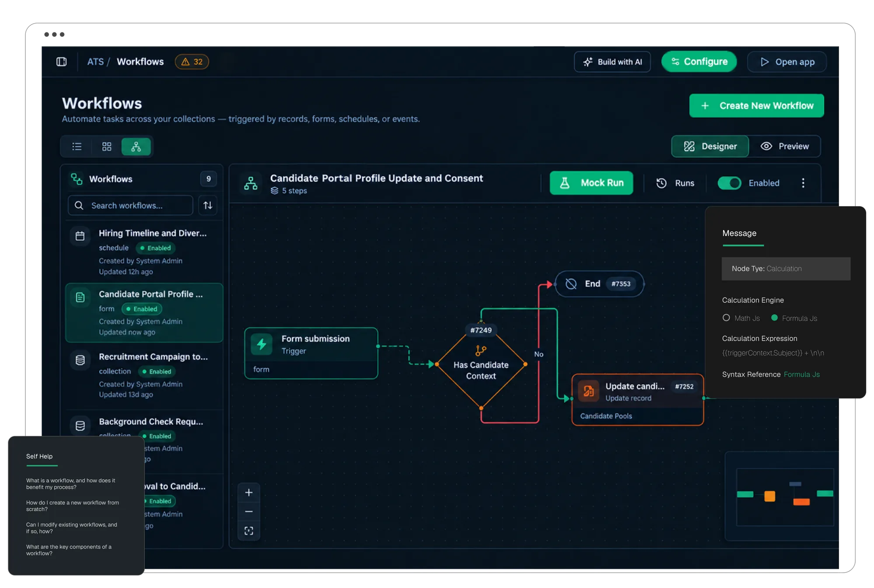Focus the Search workflows field
Screen dimensions: 874x588
pyautogui.click(x=130, y=205)
